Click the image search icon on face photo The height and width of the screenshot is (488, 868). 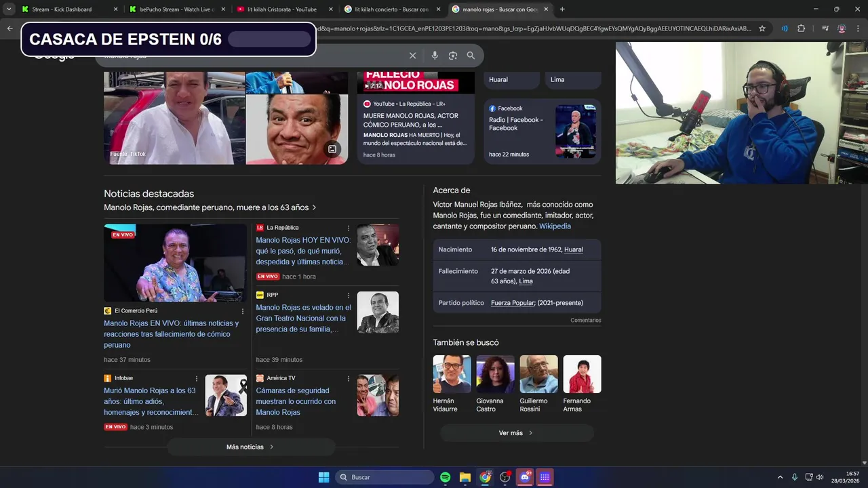[x=332, y=149]
